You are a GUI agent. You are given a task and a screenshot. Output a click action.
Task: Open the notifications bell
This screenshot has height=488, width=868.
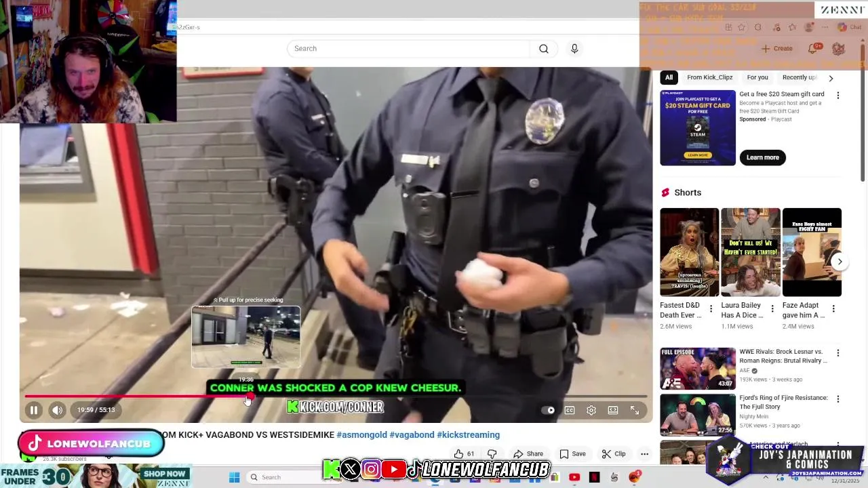pyautogui.click(x=813, y=49)
